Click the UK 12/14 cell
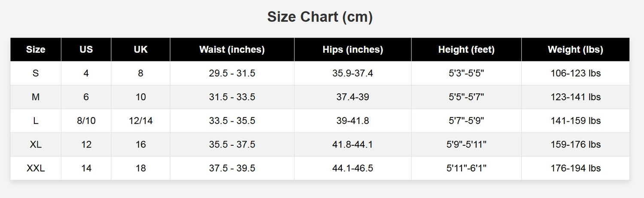Image resolution: width=644 pixels, height=198 pixels. [141, 121]
